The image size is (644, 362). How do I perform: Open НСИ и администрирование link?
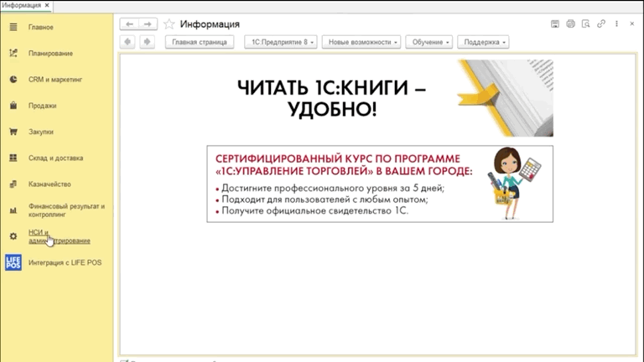point(60,236)
